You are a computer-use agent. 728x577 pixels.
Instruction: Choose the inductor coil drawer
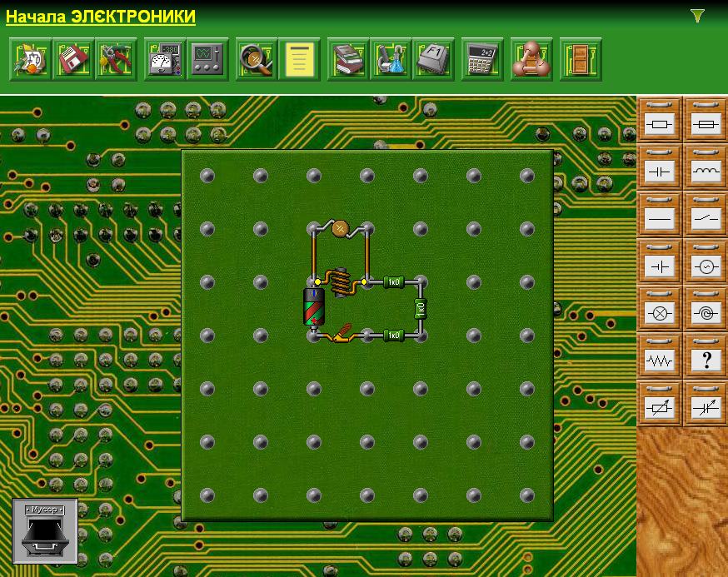point(706,167)
